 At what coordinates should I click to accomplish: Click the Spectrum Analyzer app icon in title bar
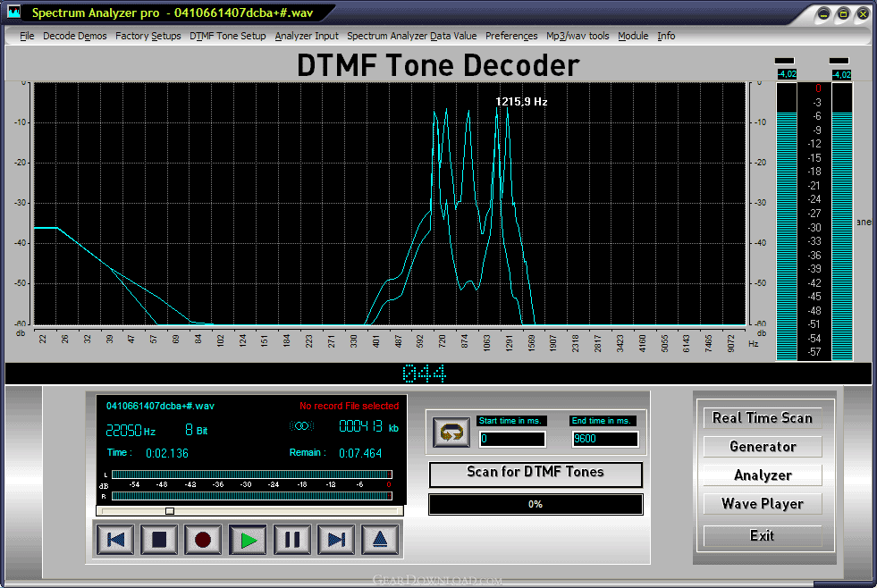pyautogui.click(x=13, y=12)
